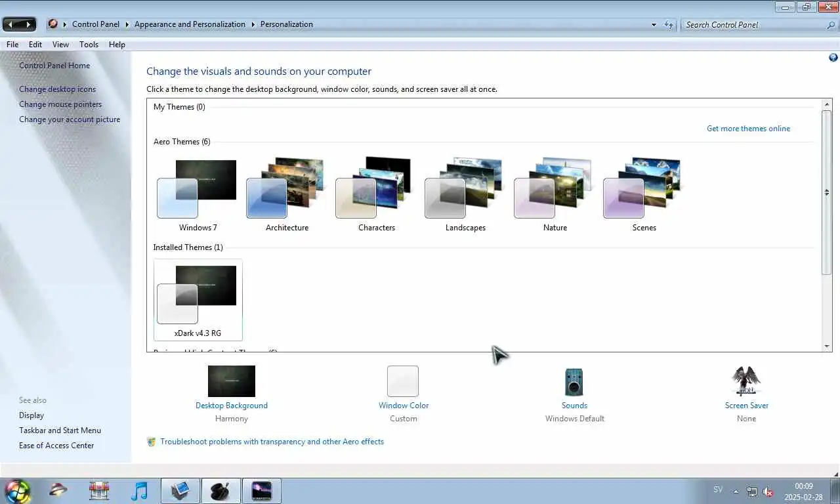Apply the Nature theme
This screenshot has height=504, width=840.
click(555, 195)
